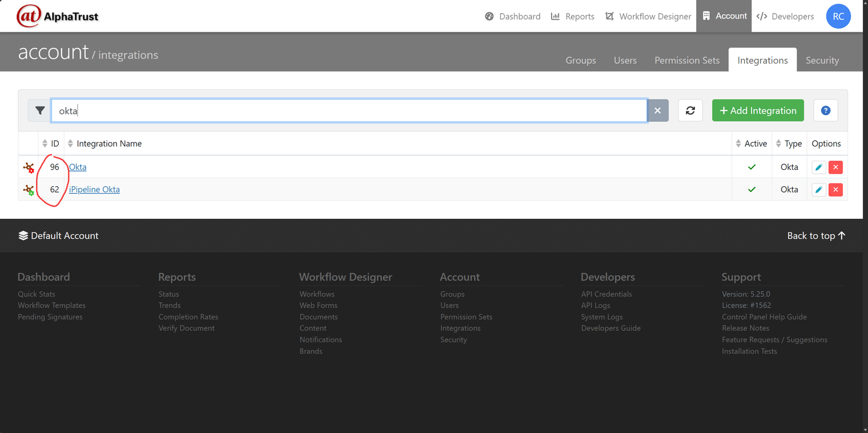868x433 pixels.
Task: Open the Release Notes footer link
Action: coord(745,328)
